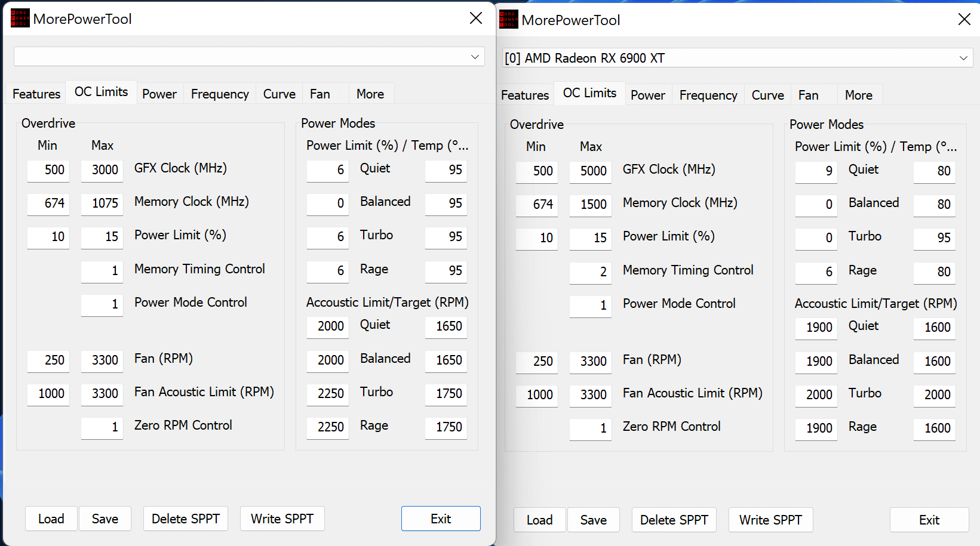Switch to Features tab in right window
This screenshot has height=546, width=980.
(525, 95)
